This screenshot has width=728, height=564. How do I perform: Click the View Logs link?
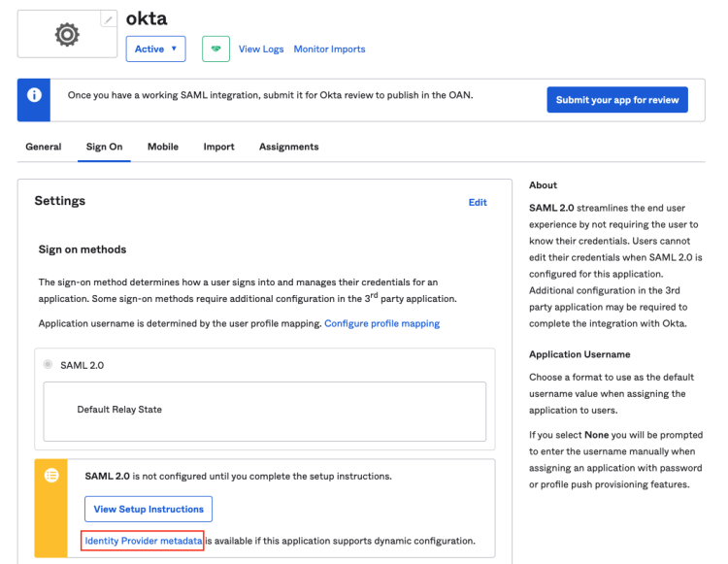pos(261,50)
